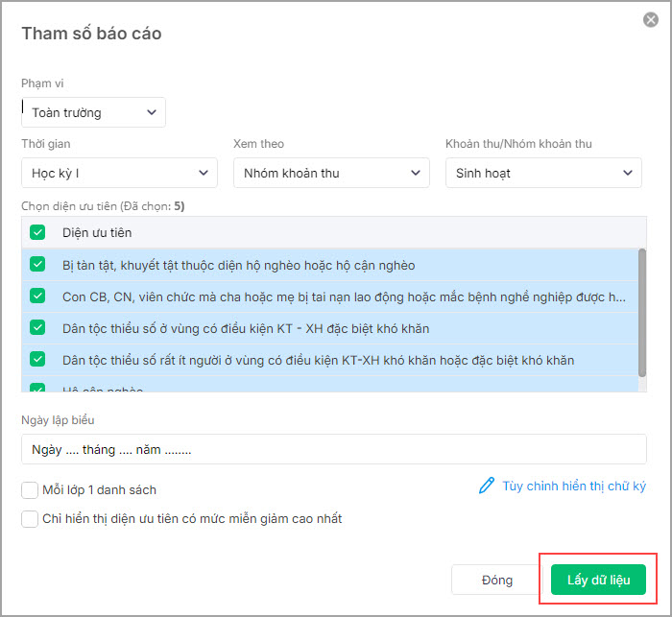This screenshot has width=672, height=617.
Task: Click the Tùy chỉnh hiển thị chữ ký link
Action: click(x=573, y=486)
